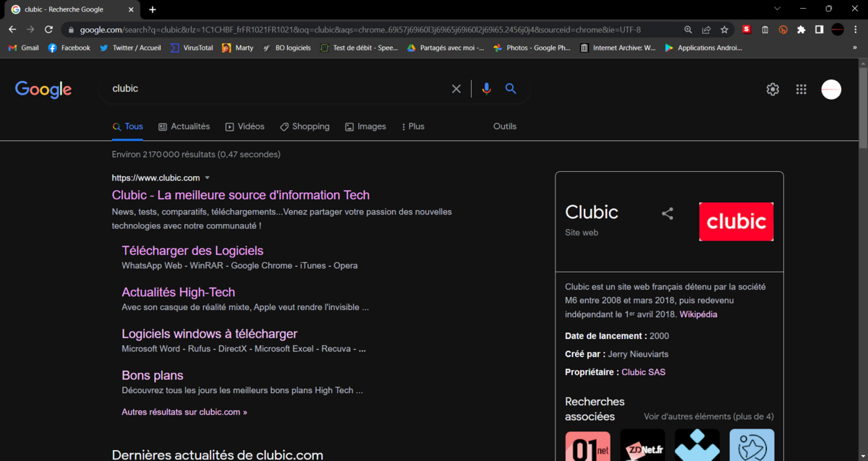The image size is (868, 461).
Task: Open Autres résultats sur clubic.com
Action: point(184,412)
